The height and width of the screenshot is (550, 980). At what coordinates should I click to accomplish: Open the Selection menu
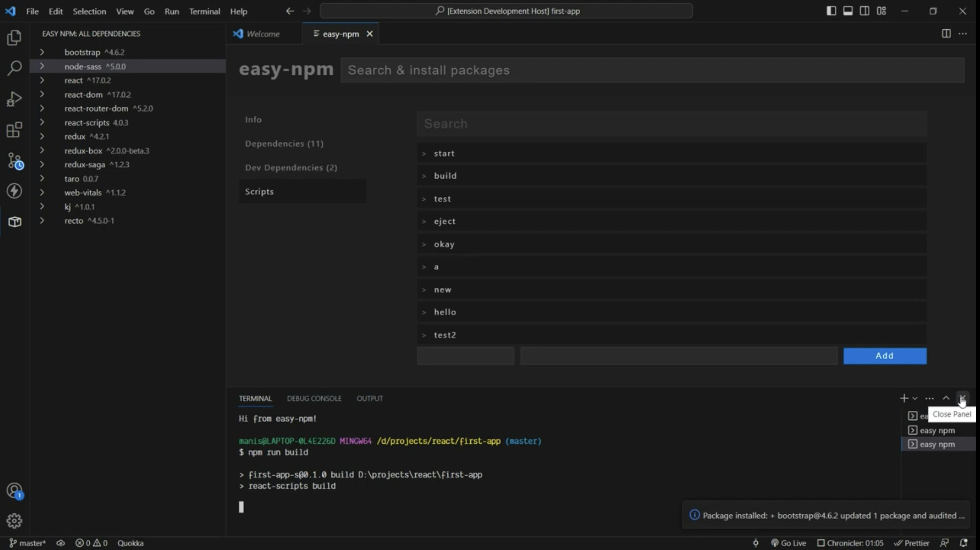(89, 11)
